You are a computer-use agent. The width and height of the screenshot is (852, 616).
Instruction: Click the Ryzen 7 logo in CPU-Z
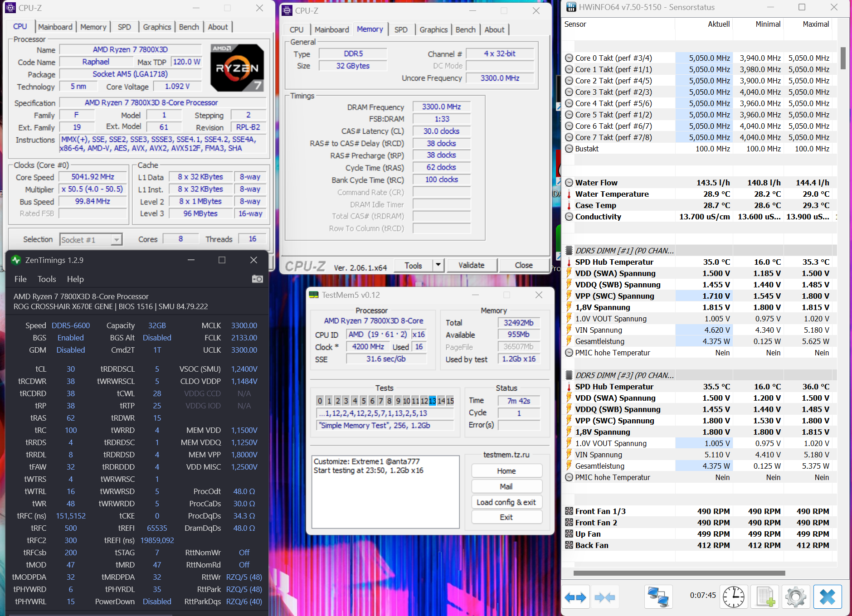(x=237, y=68)
